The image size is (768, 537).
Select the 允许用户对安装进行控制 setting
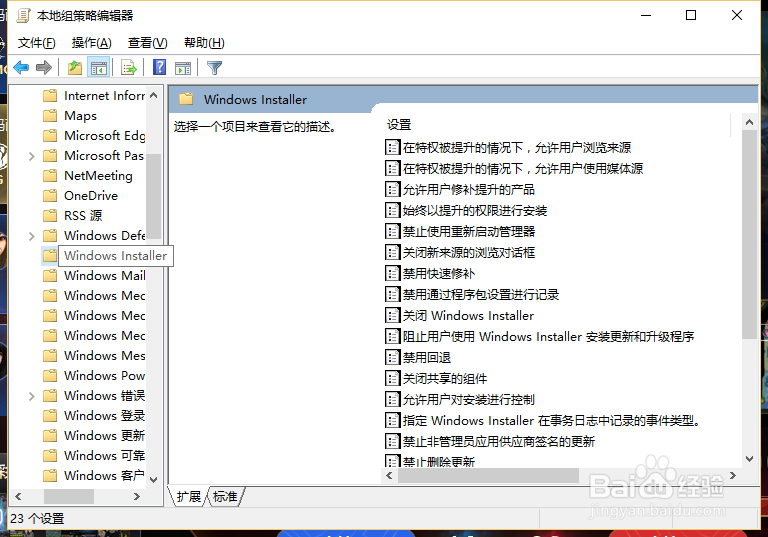click(460, 400)
